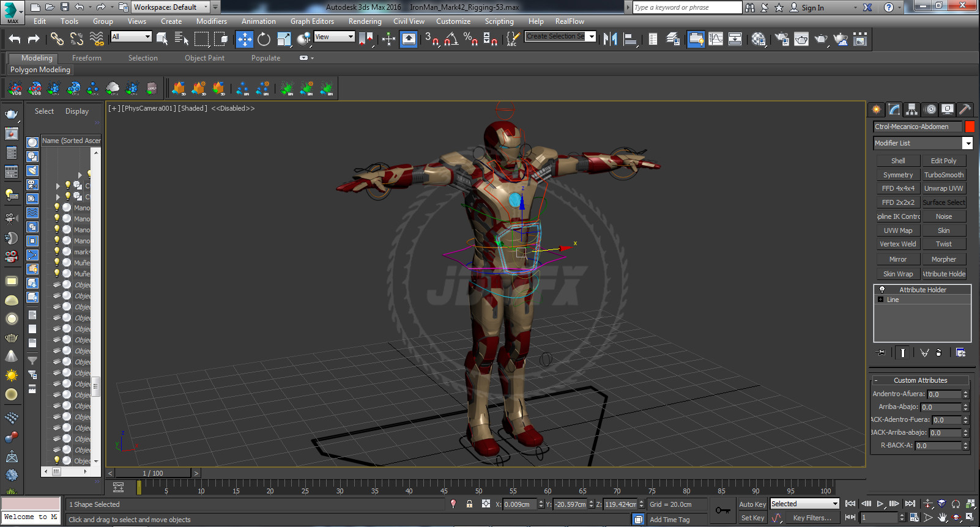Open the Modifier List dropdown

click(923, 143)
